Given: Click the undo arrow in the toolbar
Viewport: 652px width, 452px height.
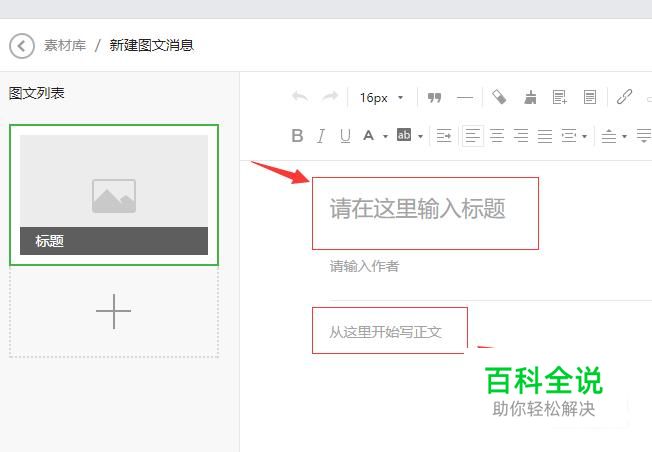Looking at the screenshot, I should click(300, 97).
